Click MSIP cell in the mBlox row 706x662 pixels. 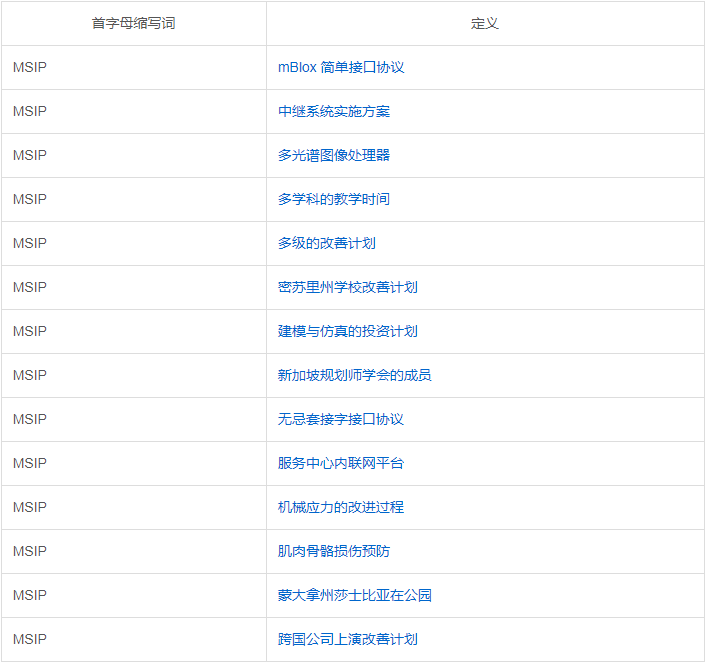click(x=30, y=67)
